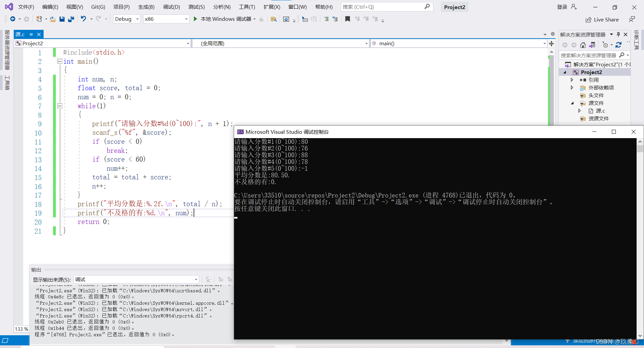Collapse the while loop code block
This screenshot has width=644, height=348.
pos(60,106)
